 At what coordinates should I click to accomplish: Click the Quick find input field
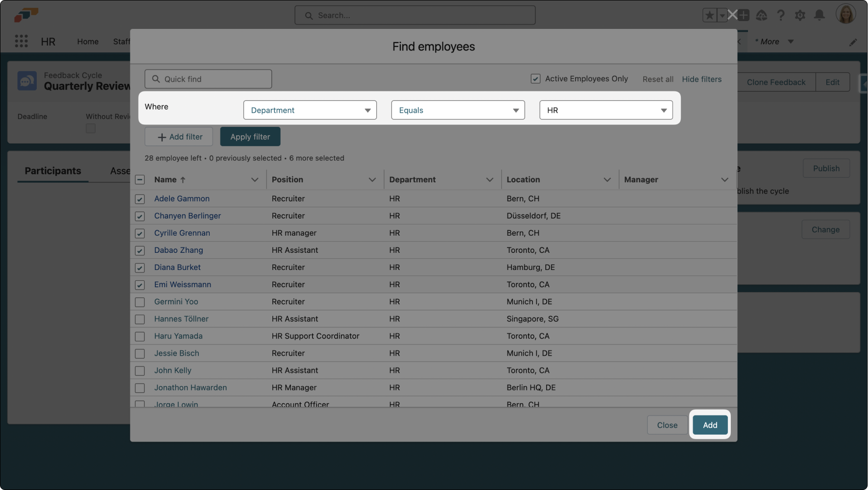208,79
